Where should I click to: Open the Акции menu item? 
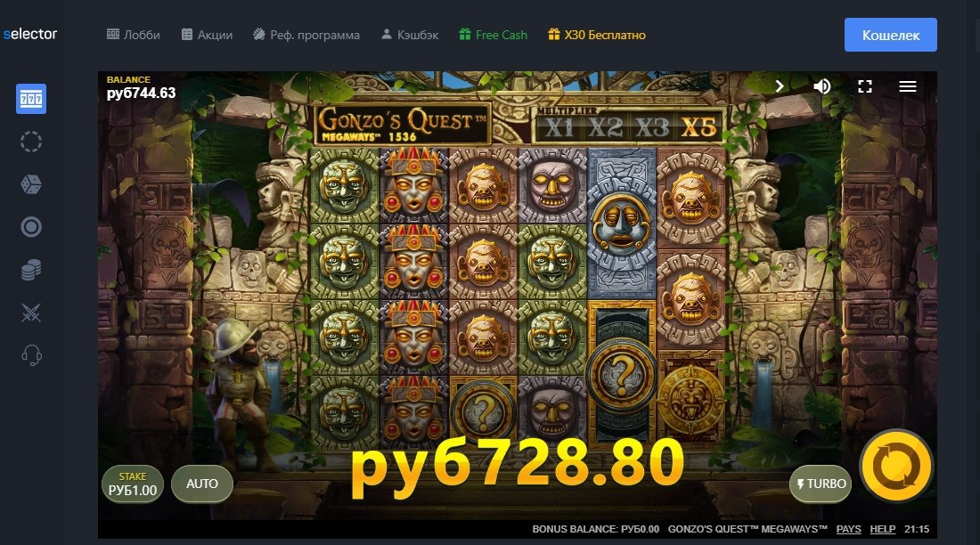pyautogui.click(x=207, y=35)
